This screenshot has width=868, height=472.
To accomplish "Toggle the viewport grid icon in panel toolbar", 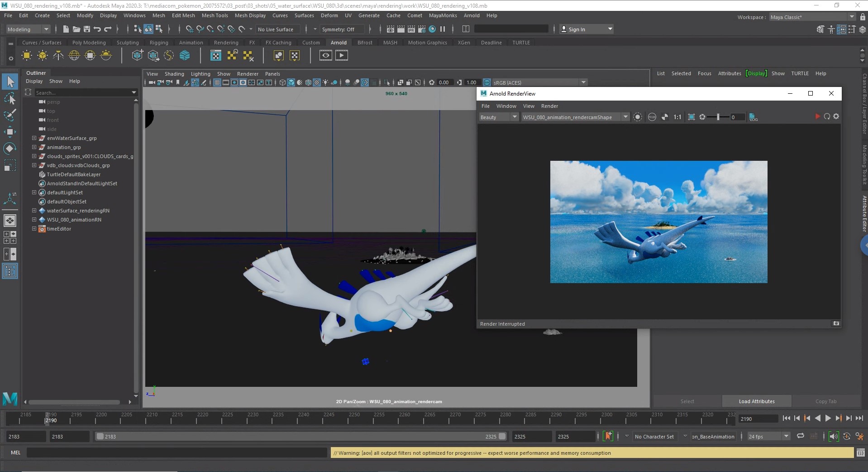I will (217, 82).
